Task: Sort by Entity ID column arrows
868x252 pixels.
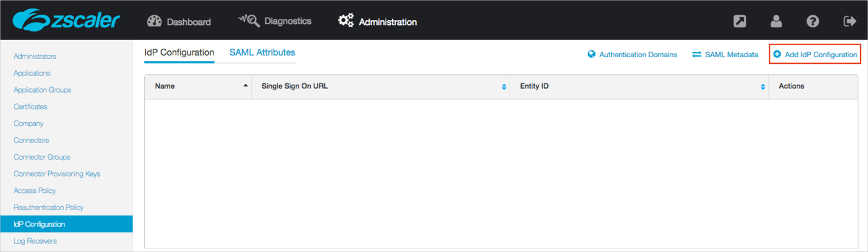Action: 762,87
